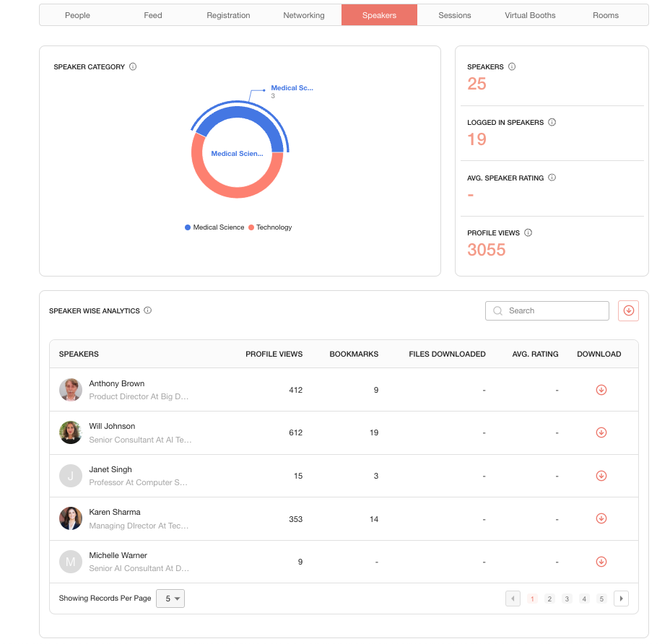Click info icon beside Profile Views heading
The width and height of the screenshot is (670, 644).
528,233
